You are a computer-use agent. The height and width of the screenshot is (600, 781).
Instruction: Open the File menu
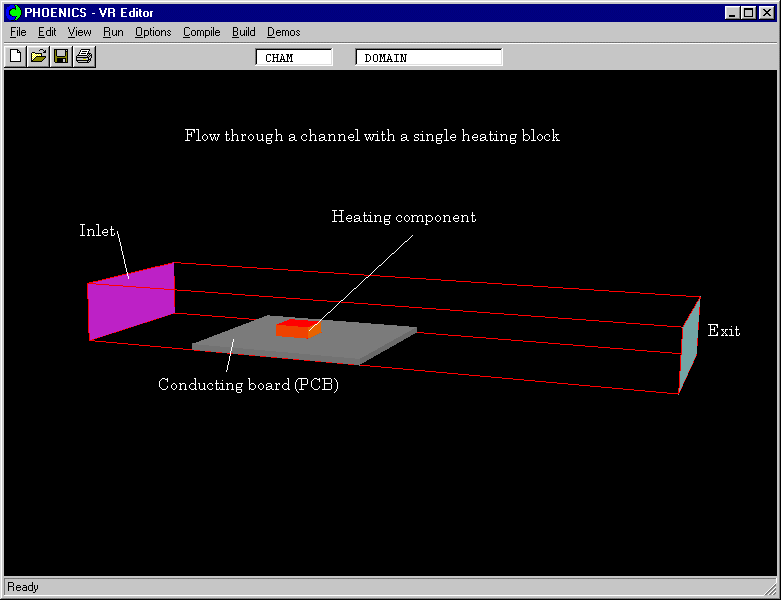coord(18,32)
